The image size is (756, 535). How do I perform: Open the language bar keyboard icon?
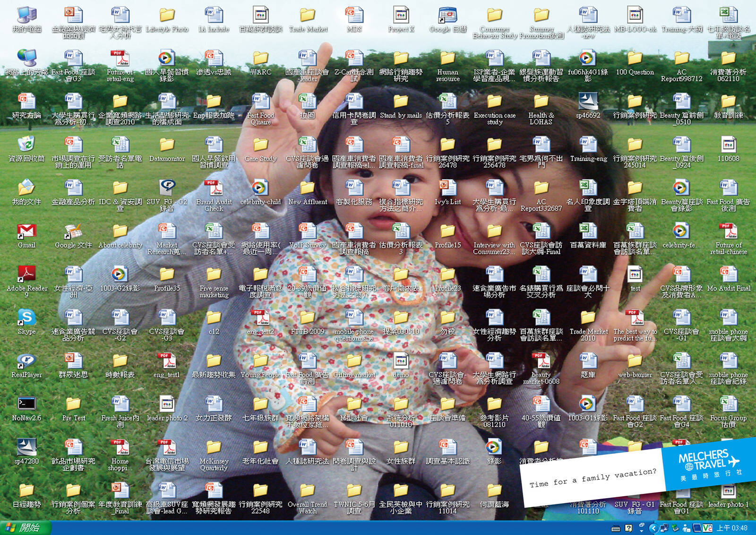point(616,528)
